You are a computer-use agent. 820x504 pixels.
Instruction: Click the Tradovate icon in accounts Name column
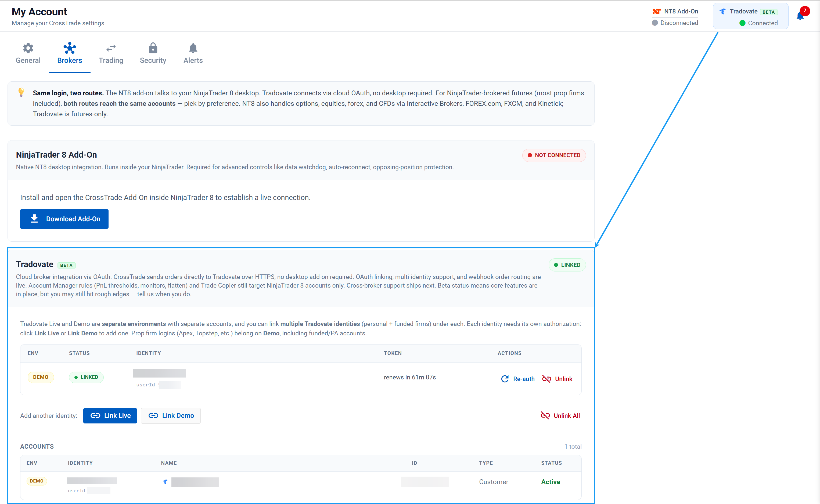tap(166, 482)
